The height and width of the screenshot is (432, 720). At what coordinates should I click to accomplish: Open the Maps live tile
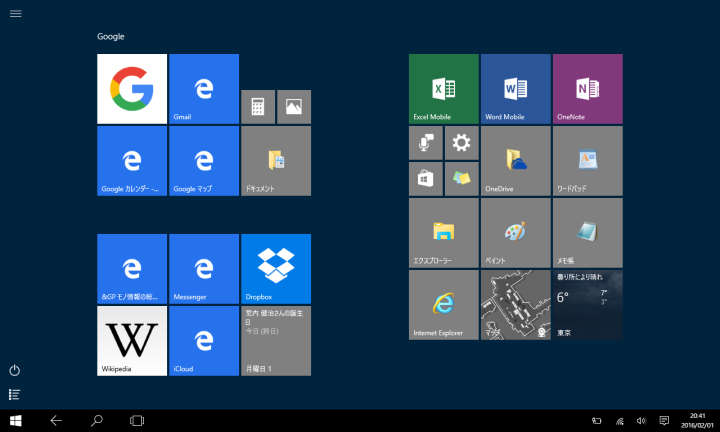tap(516, 305)
